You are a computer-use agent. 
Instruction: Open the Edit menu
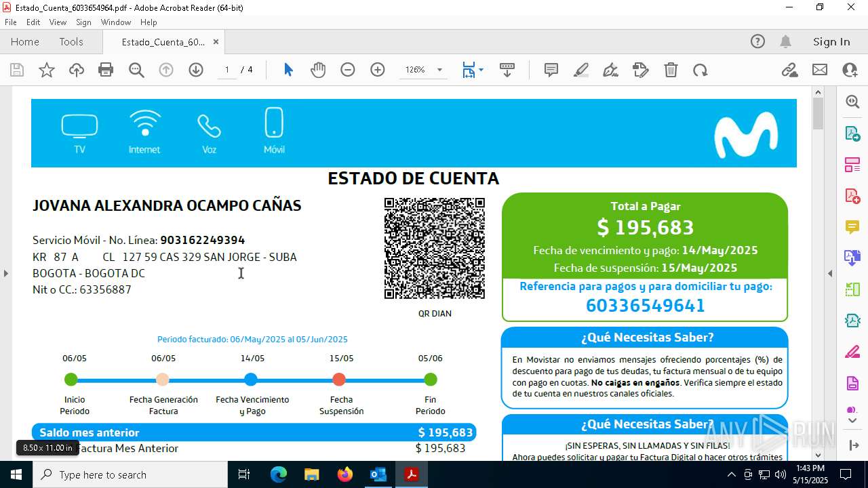click(33, 22)
